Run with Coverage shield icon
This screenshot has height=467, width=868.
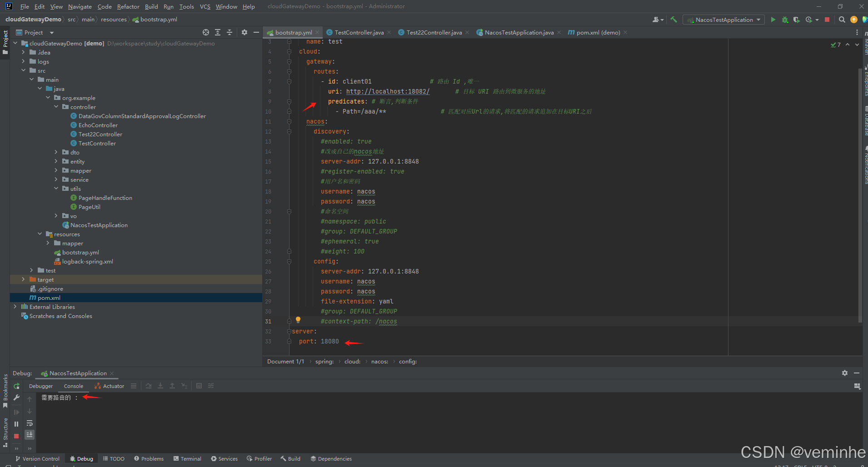[x=796, y=20]
